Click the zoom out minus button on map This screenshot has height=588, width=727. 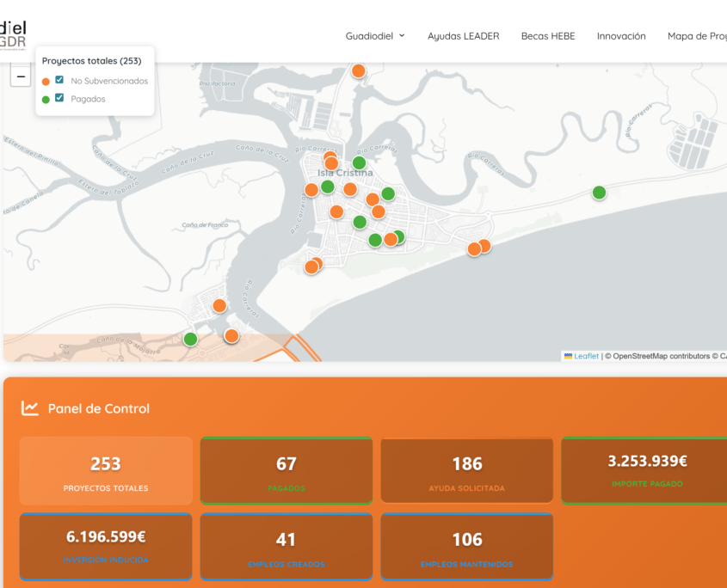21,77
